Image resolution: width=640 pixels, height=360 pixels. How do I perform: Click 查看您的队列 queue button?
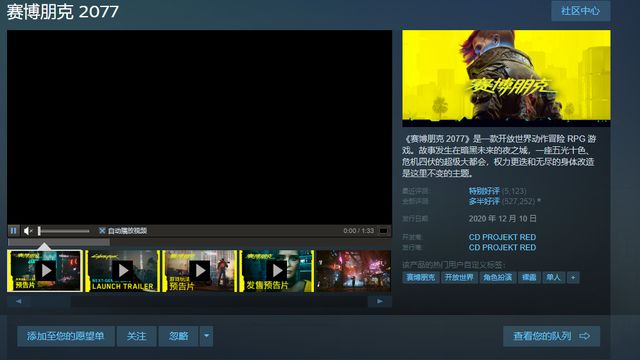coord(551,336)
